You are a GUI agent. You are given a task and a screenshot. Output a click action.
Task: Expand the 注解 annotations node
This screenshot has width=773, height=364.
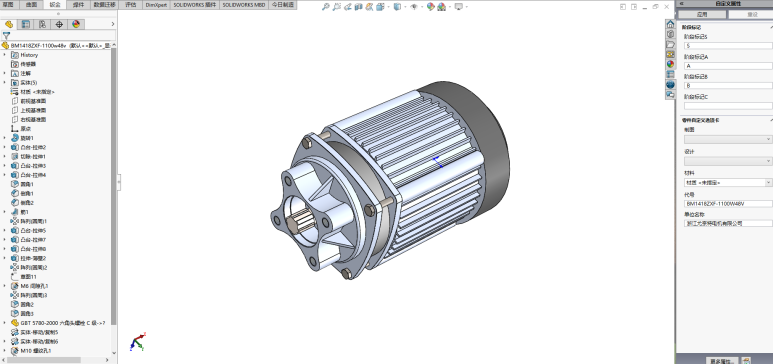click(x=5, y=73)
